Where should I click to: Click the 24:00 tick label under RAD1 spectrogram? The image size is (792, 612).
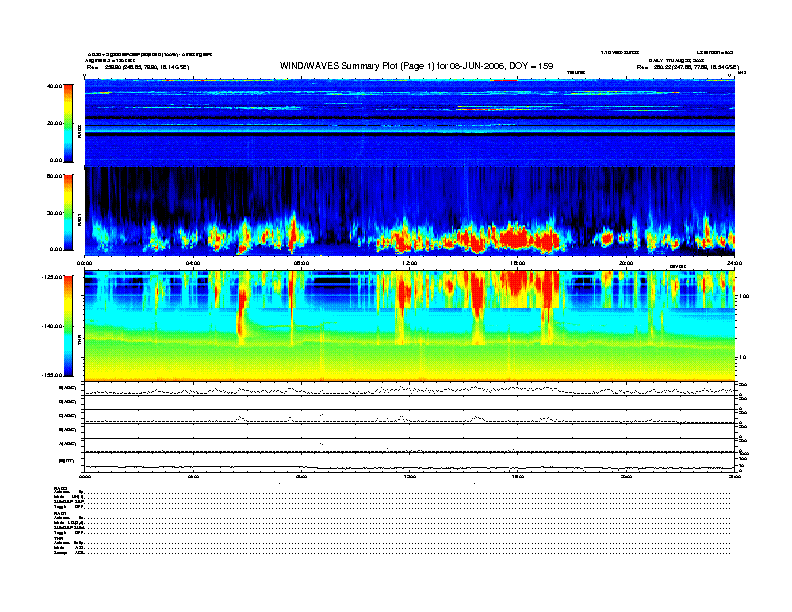(x=734, y=263)
